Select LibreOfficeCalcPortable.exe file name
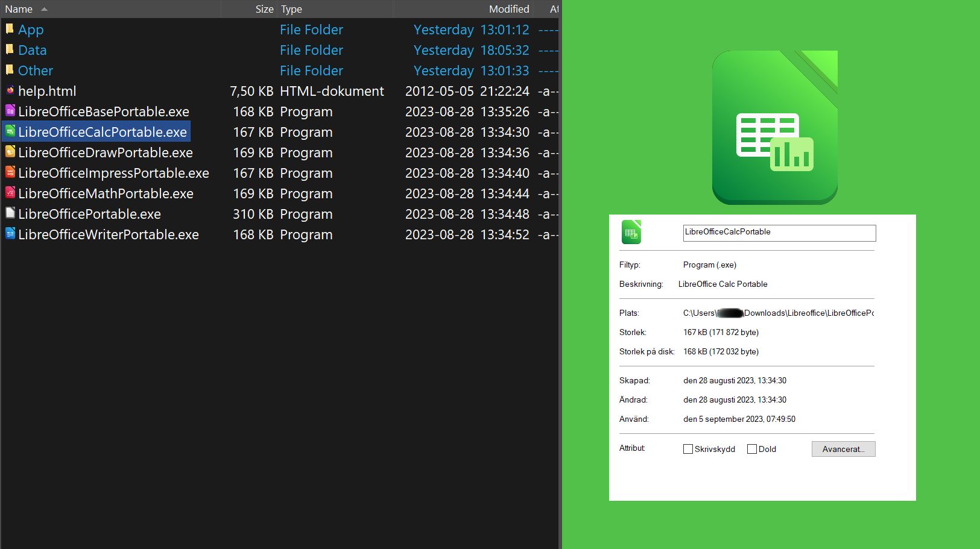This screenshot has height=549, width=980. tap(103, 132)
